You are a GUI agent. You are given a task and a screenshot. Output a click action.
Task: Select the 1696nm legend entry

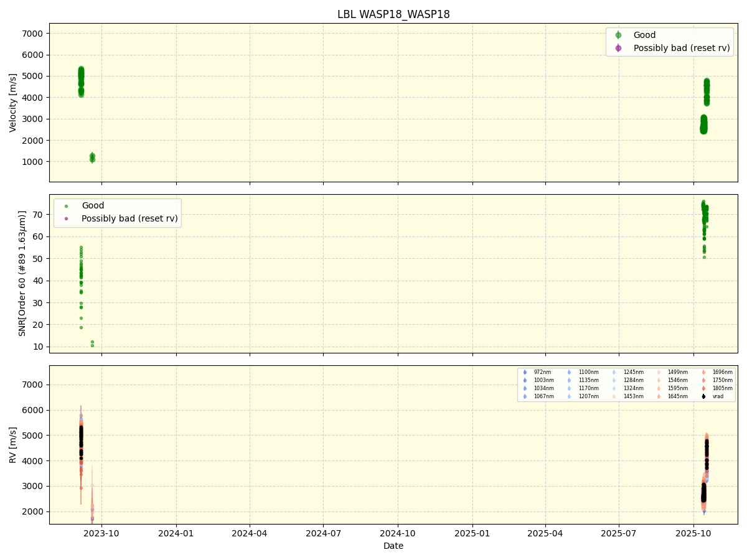click(x=722, y=372)
